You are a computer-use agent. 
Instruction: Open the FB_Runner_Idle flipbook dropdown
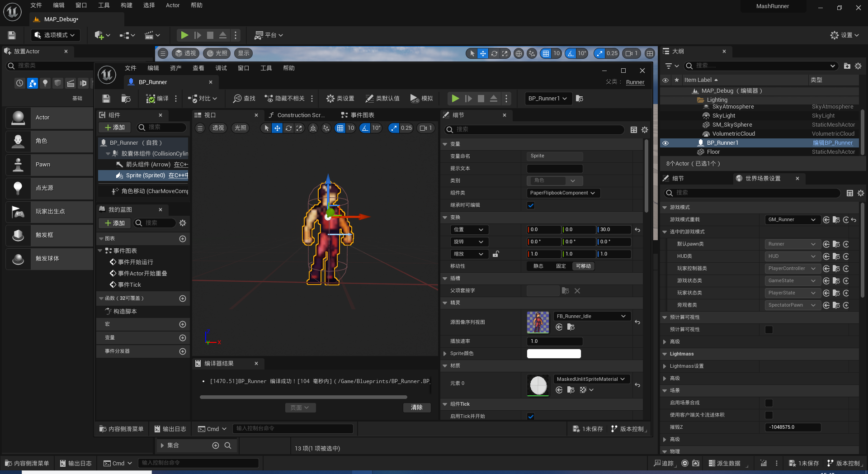591,316
